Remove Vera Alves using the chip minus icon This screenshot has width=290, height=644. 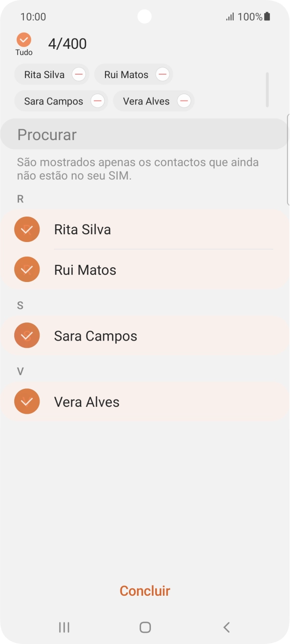184,101
